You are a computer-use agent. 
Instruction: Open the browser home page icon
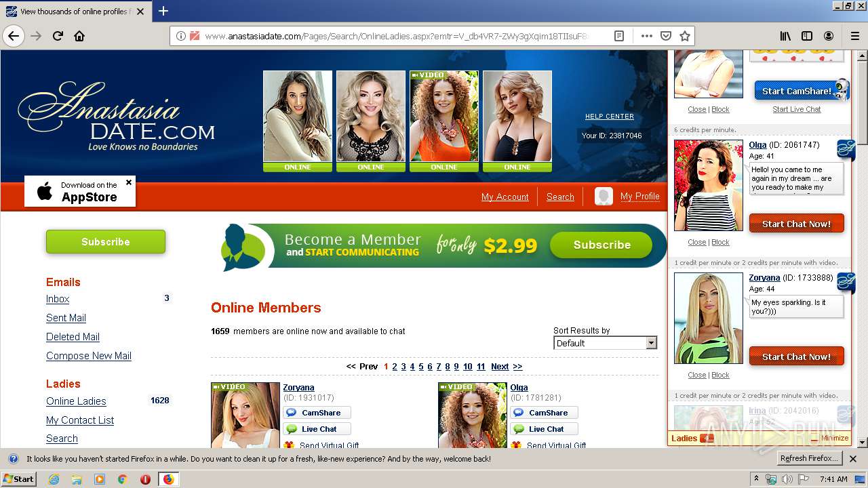click(79, 36)
